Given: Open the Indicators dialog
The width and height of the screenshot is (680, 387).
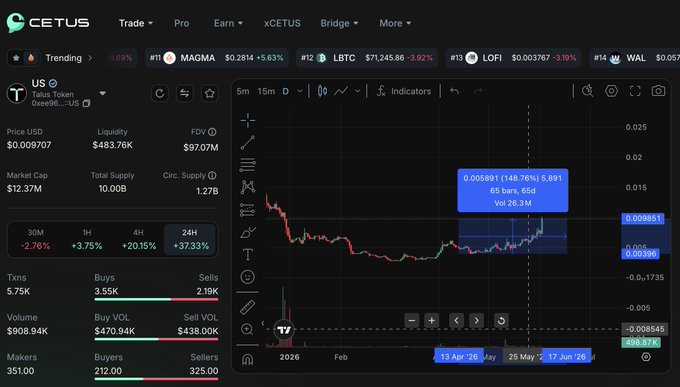Looking at the screenshot, I should [404, 91].
